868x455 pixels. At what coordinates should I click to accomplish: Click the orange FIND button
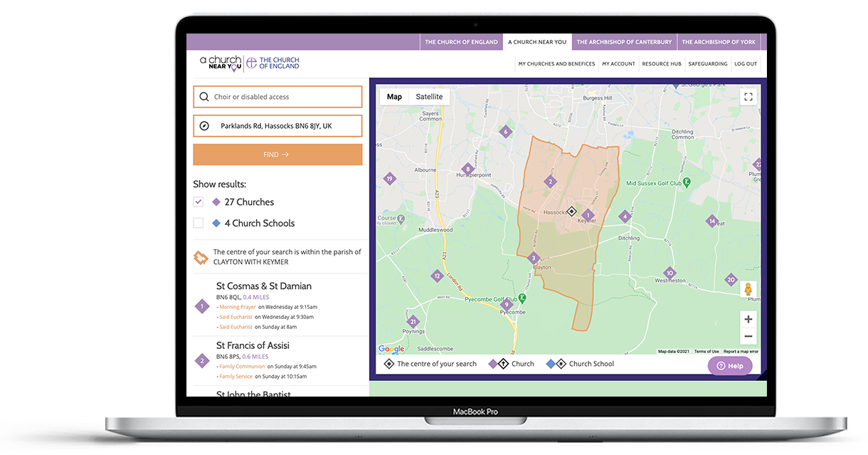click(x=277, y=155)
